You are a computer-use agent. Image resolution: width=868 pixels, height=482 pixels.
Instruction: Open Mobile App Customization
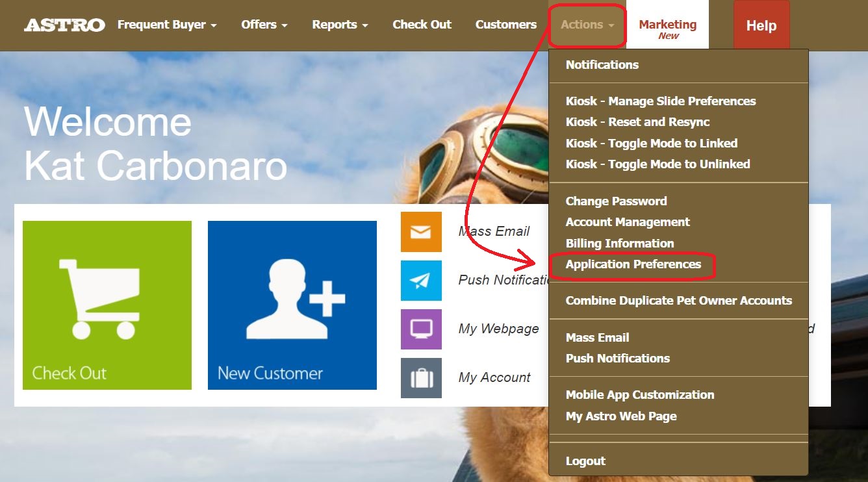[x=640, y=395]
